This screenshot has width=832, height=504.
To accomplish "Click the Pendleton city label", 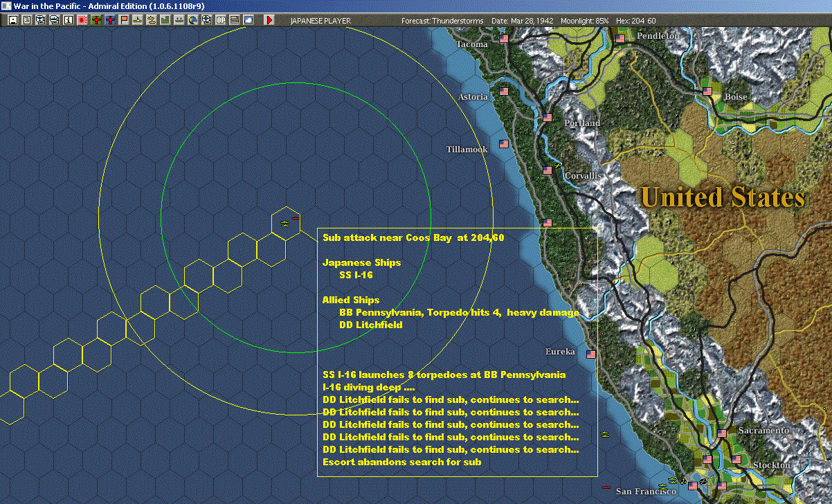I will [658, 35].
